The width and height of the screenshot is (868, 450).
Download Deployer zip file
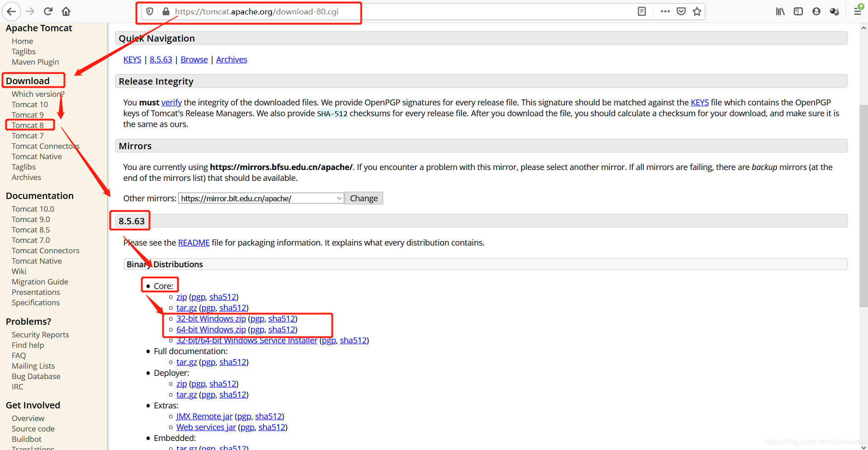[181, 384]
